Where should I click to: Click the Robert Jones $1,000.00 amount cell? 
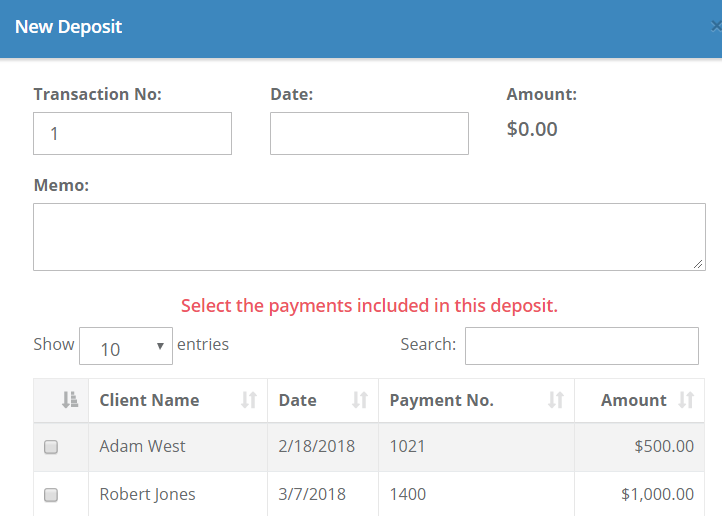tap(657, 494)
